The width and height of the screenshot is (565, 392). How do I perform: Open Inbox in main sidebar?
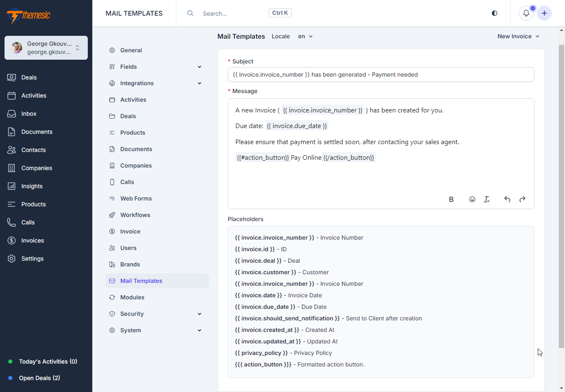[x=46, y=114]
